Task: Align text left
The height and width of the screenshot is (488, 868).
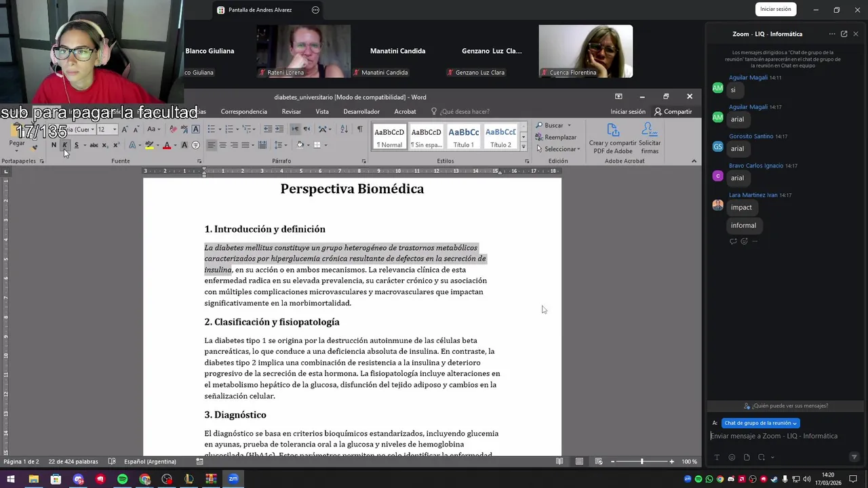Action: (x=212, y=145)
